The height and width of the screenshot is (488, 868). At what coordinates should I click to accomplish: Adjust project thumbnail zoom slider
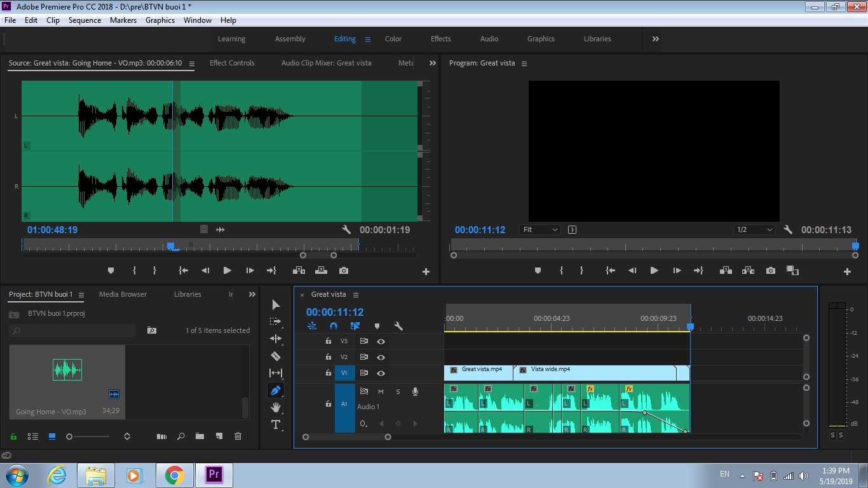click(70, 437)
